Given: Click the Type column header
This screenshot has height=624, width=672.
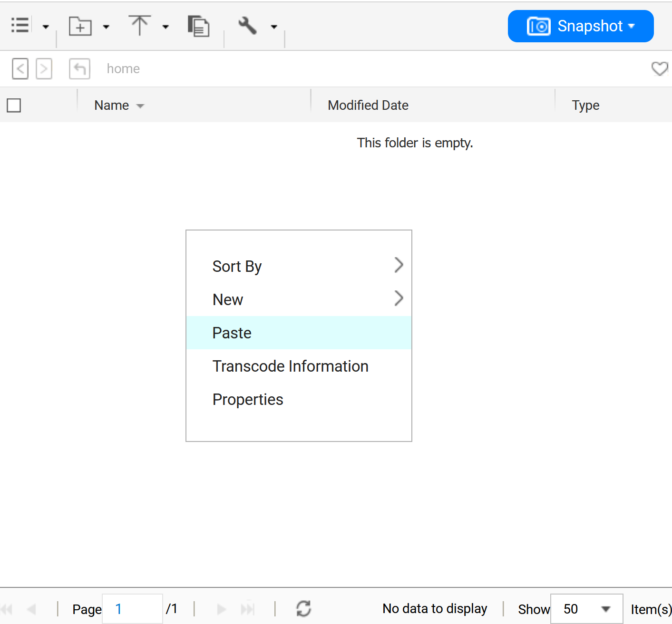Looking at the screenshot, I should click(x=585, y=105).
